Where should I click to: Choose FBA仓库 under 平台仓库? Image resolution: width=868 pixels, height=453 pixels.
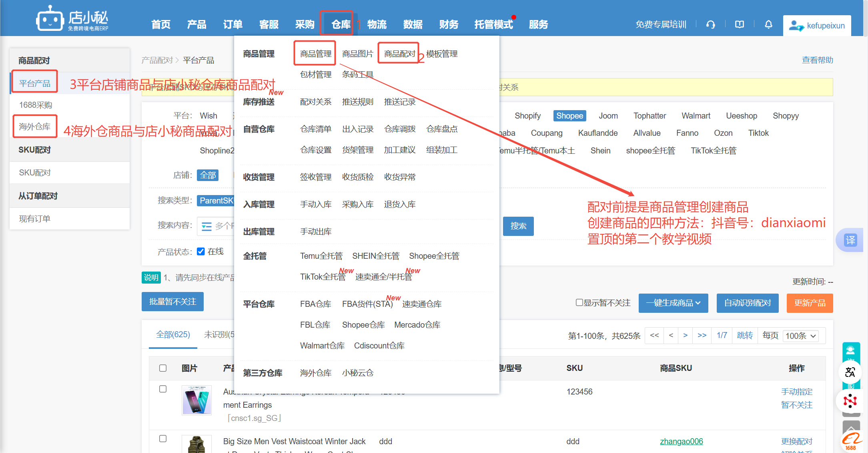[x=316, y=304]
